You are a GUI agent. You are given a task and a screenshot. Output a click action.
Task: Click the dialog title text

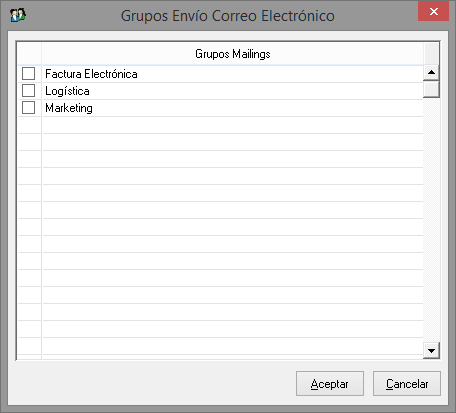pos(228,16)
